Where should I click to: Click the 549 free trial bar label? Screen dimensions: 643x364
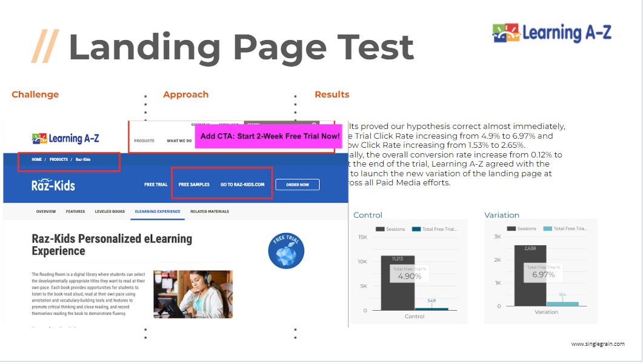click(431, 301)
